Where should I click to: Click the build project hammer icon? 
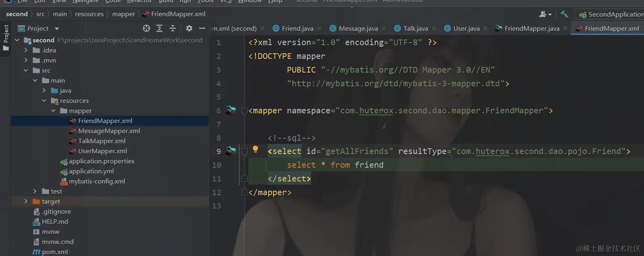564,14
